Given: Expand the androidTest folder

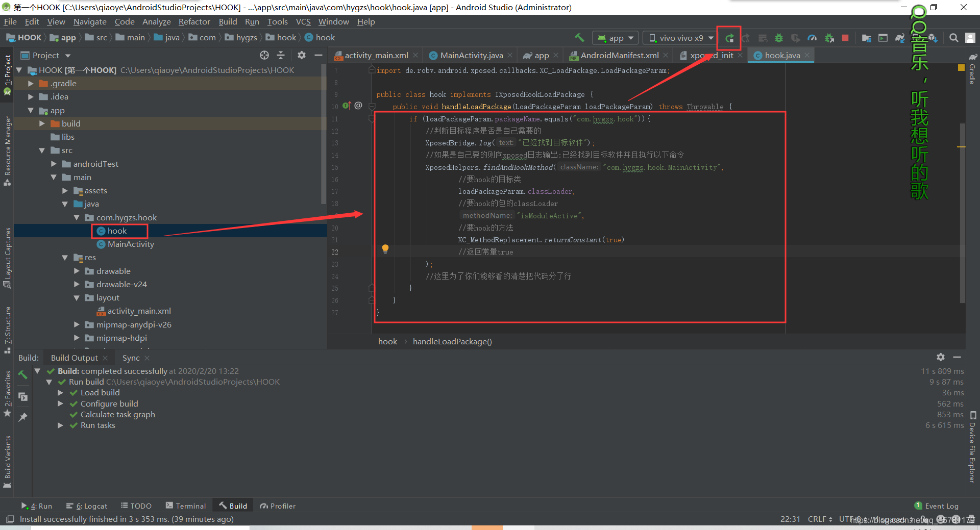Looking at the screenshot, I should pyautogui.click(x=54, y=164).
